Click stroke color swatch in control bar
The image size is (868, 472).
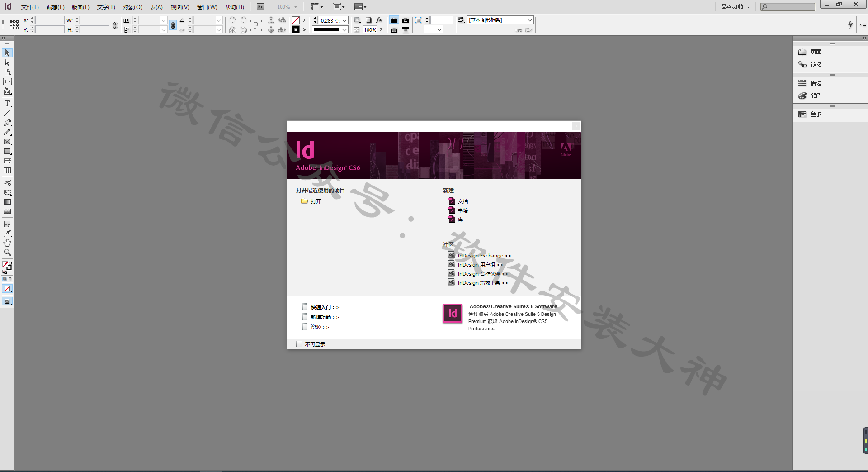296,30
